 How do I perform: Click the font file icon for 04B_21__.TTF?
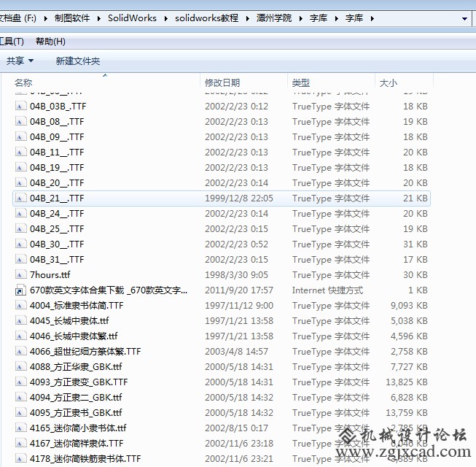click(x=20, y=198)
